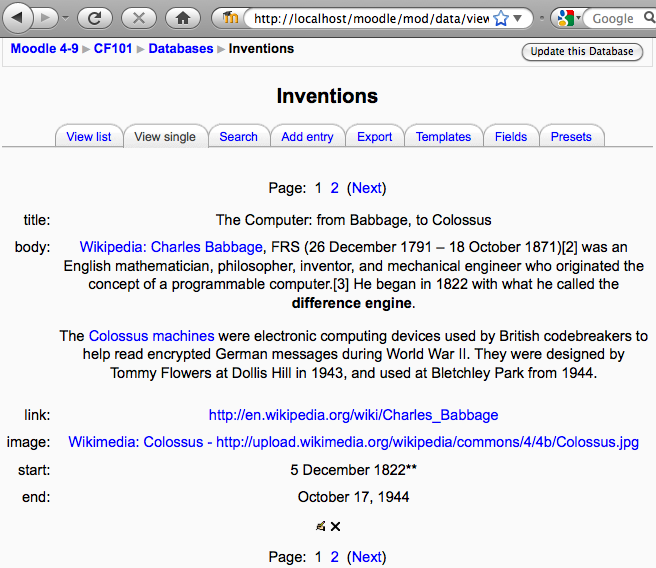Open the Fields tab
The height and width of the screenshot is (568, 656).
511,137
